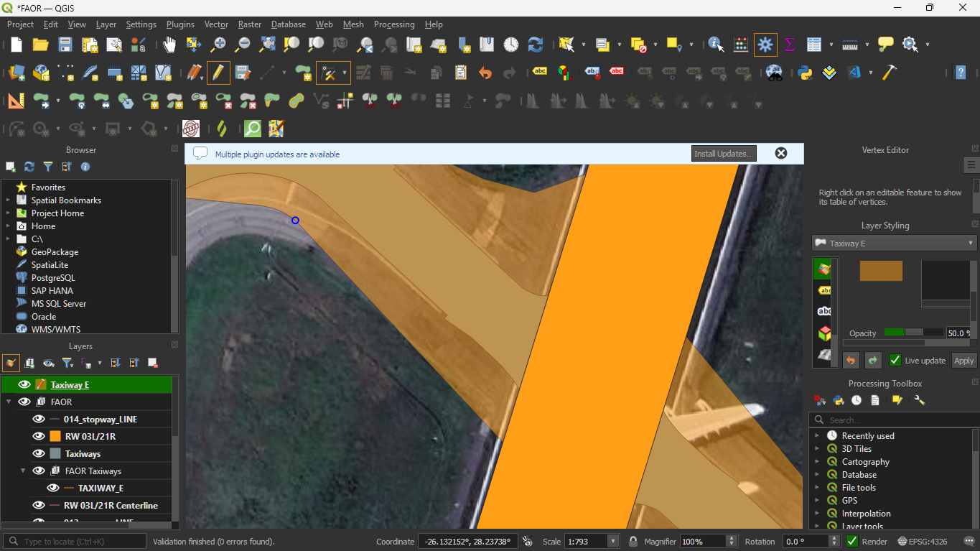
Task: Expand the Cartography toolbox group
Action: (817, 462)
